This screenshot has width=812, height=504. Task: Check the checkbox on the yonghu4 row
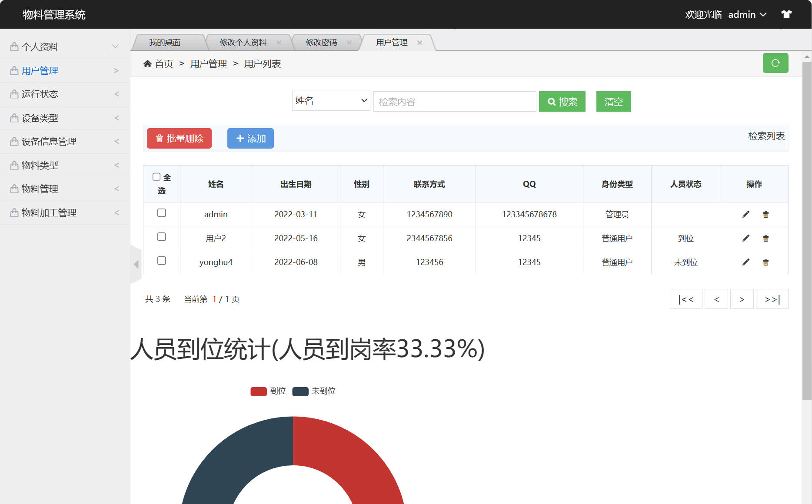click(161, 261)
